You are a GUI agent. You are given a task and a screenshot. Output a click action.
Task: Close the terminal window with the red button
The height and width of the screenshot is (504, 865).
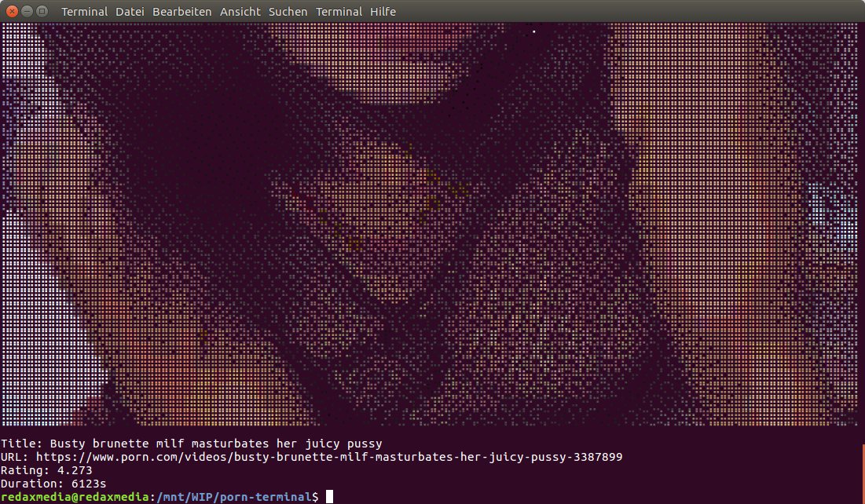tap(12, 11)
